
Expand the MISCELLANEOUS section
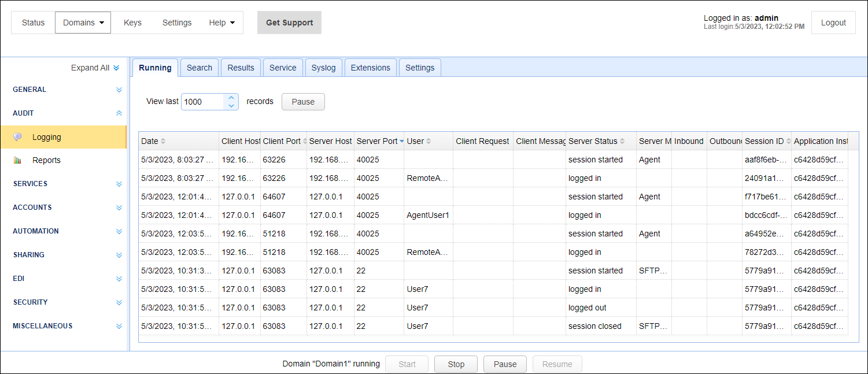click(119, 326)
